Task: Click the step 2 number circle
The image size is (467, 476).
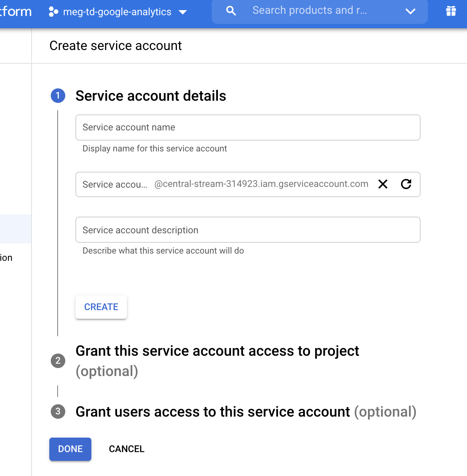Action: [58, 361]
